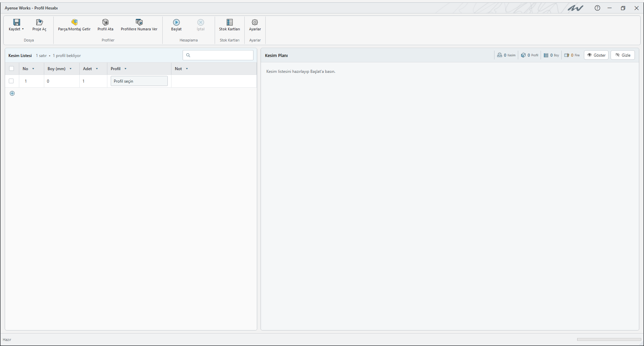The image size is (644, 346).
Task: Hide the plan with Gizle button
Action: tap(623, 55)
